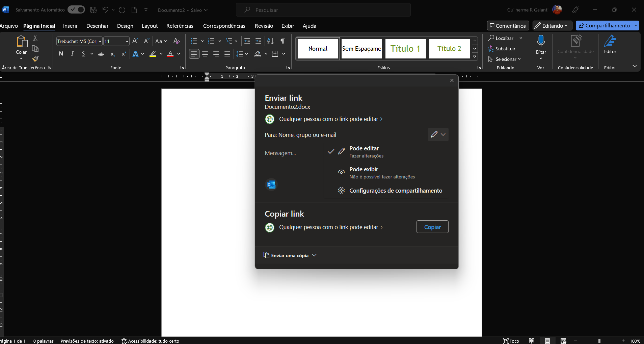Click the red font color swatch button
Screen dimensions: 644x344
coord(170,54)
